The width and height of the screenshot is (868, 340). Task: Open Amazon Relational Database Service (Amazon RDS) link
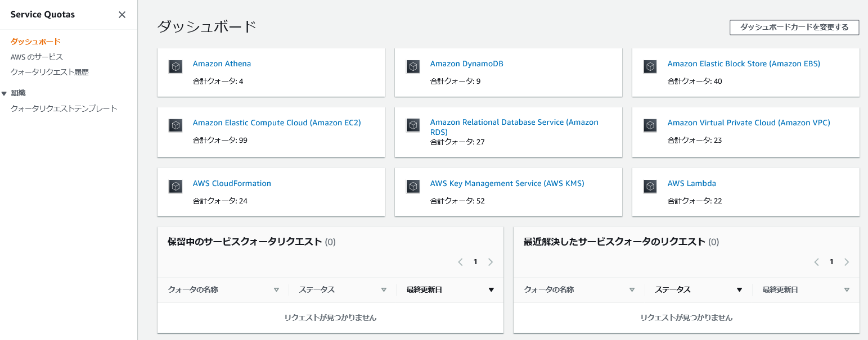(x=514, y=126)
